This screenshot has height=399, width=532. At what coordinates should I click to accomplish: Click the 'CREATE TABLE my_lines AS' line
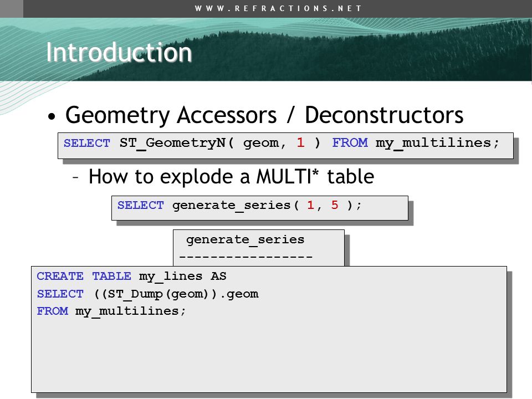[x=131, y=276]
